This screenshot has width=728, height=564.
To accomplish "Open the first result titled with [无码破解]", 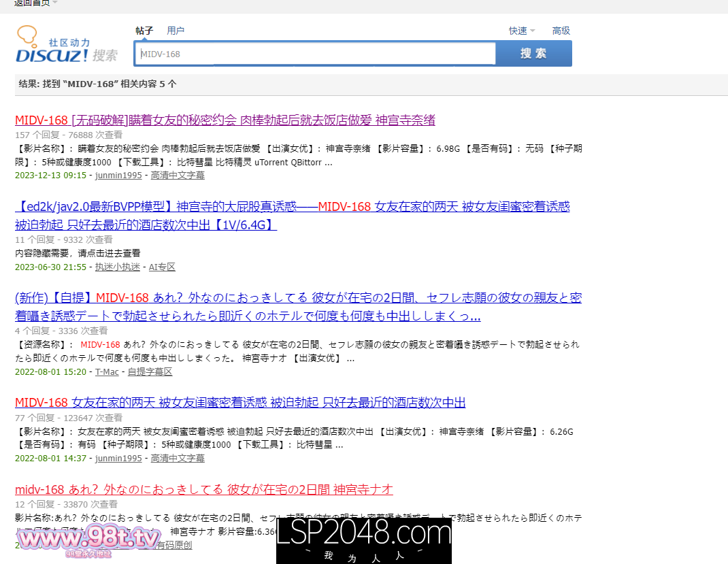I will (x=225, y=120).
